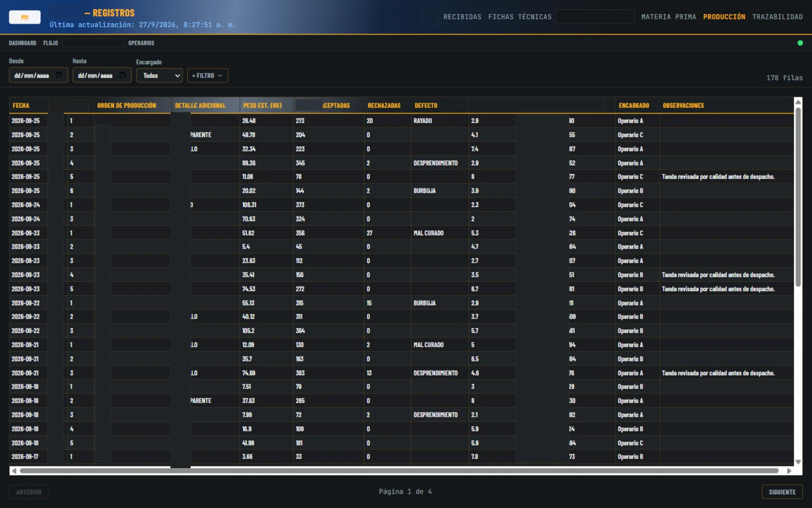Screen dimensions: 812x508
Task: Focus the Desde date input field
Action: pyautogui.click(x=38, y=75)
